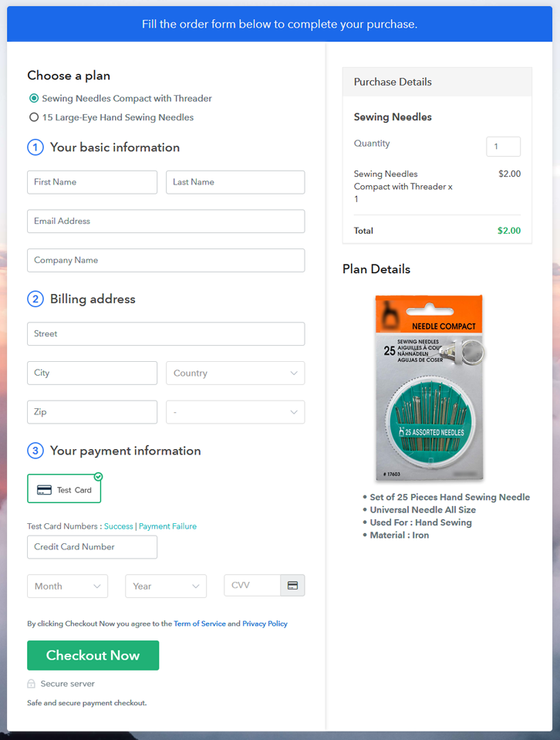Viewport: 560px width, 740px height.
Task: Click the Credit Card Number field
Action: 92,547
